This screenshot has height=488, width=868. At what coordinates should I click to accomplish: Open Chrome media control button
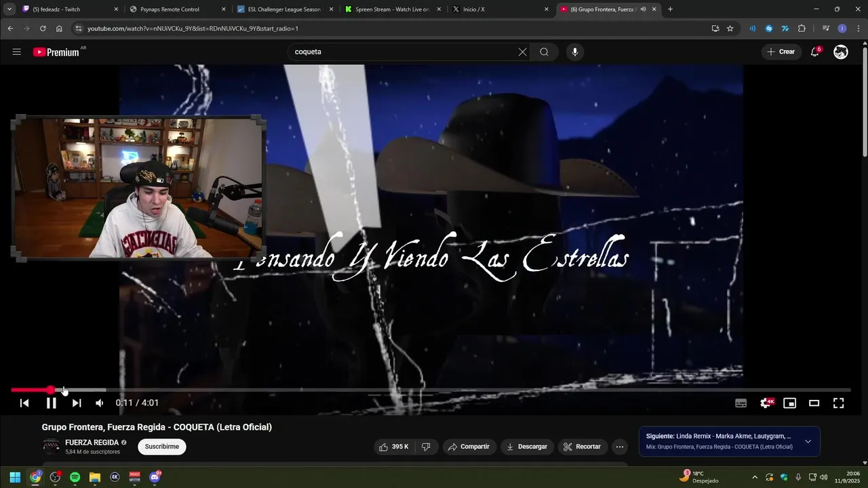tap(825, 28)
